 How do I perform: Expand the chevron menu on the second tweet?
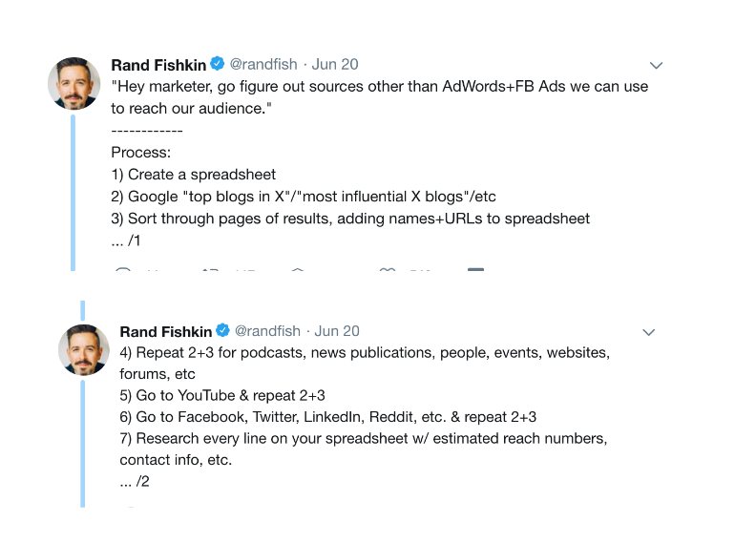pos(649,332)
